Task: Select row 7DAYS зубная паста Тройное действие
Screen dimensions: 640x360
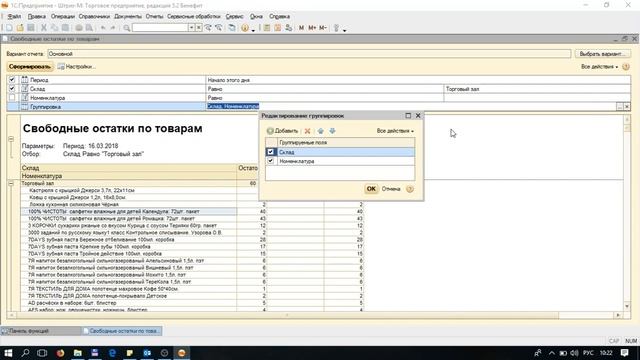Action: [129, 254]
